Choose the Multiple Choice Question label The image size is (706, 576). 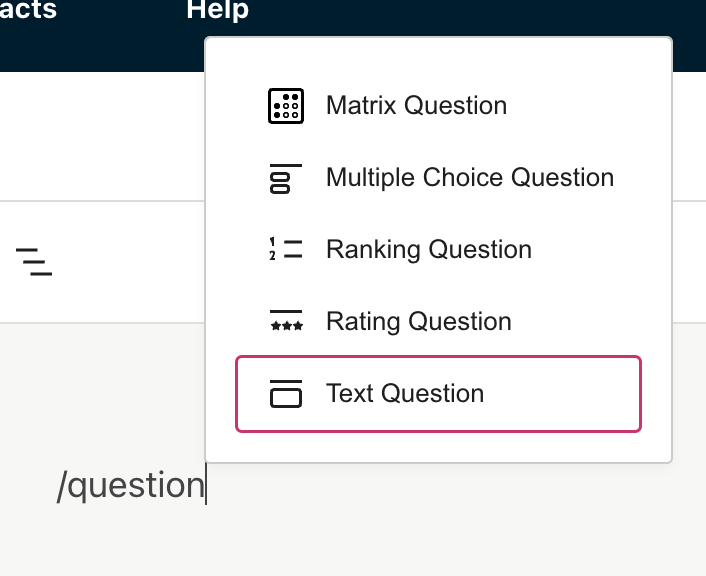pos(470,178)
